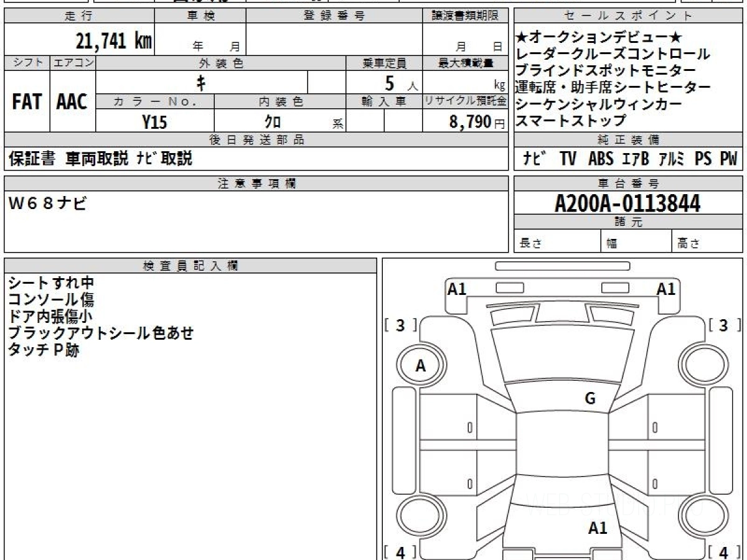Select the 5 人 seating capacity value

tap(401, 83)
